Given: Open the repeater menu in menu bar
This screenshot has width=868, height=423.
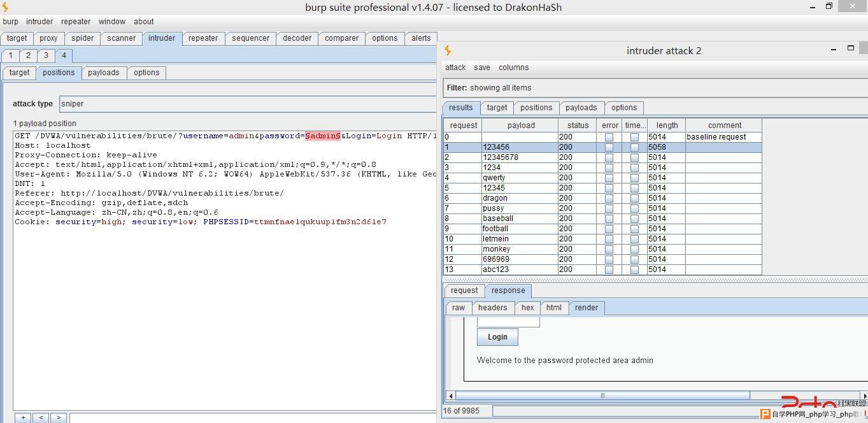Looking at the screenshot, I should (76, 22).
